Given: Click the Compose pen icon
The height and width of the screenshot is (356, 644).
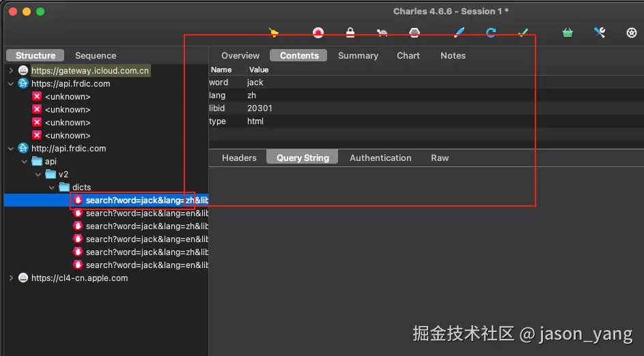Looking at the screenshot, I should (459, 33).
